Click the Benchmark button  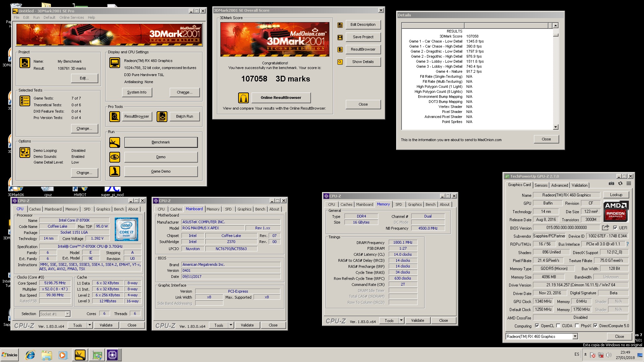coord(161,142)
